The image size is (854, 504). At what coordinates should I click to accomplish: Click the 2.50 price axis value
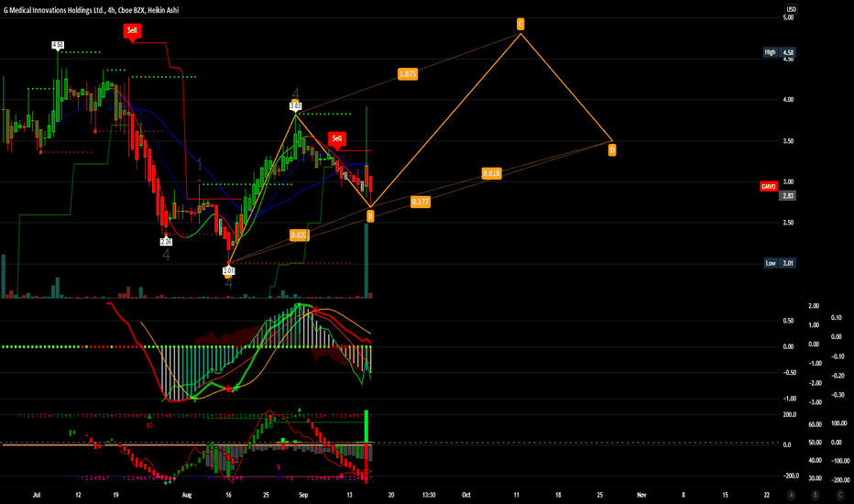(788, 223)
